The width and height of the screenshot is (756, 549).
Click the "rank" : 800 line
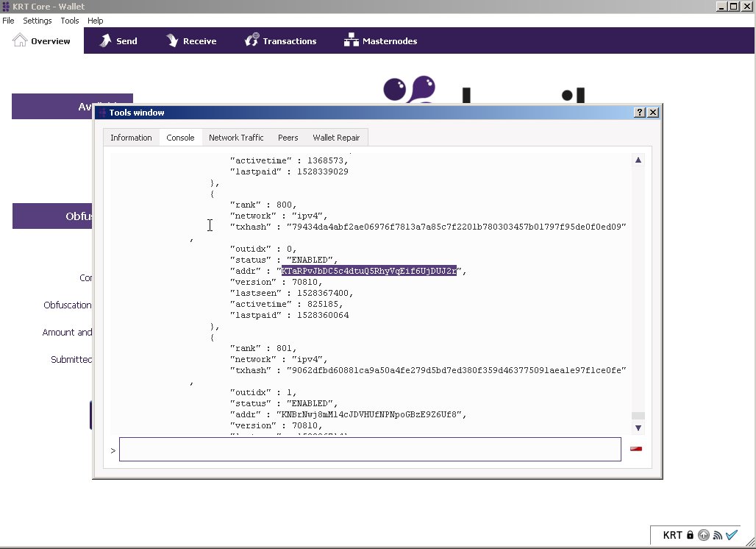tap(263, 205)
